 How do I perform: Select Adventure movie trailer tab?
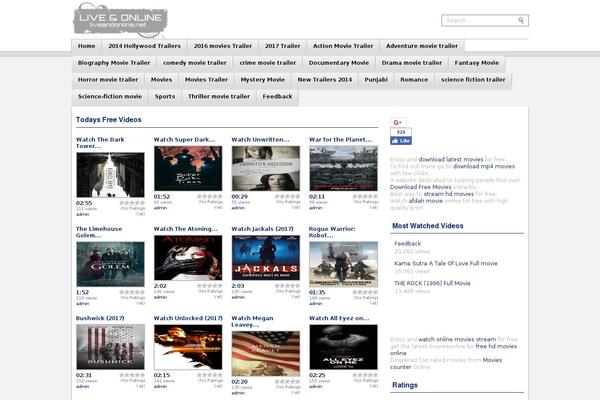click(422, 46)
